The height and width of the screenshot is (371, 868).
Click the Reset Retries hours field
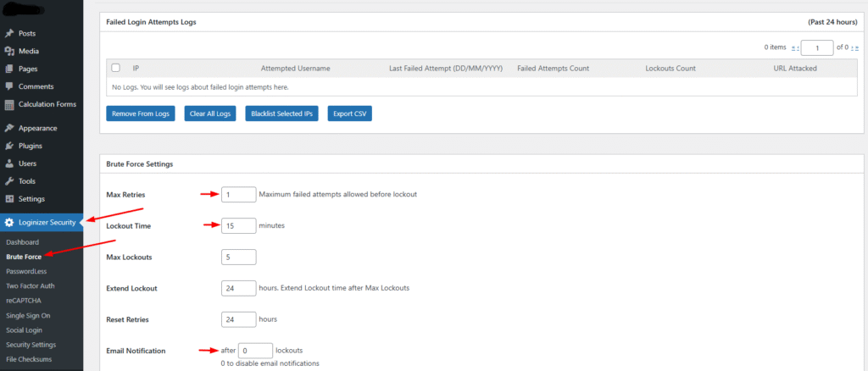(238, 319)
